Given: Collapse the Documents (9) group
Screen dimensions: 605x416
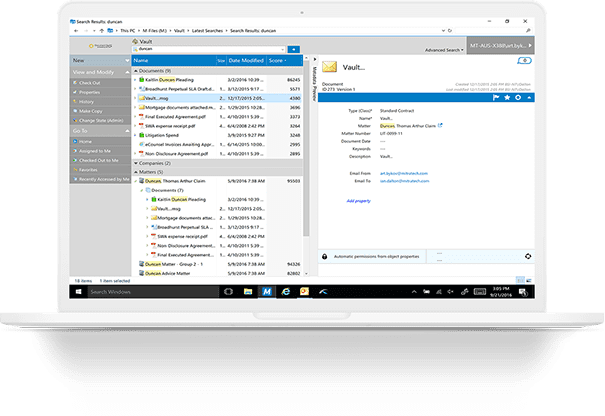Looking at the screenshot, I should point(136,71).
